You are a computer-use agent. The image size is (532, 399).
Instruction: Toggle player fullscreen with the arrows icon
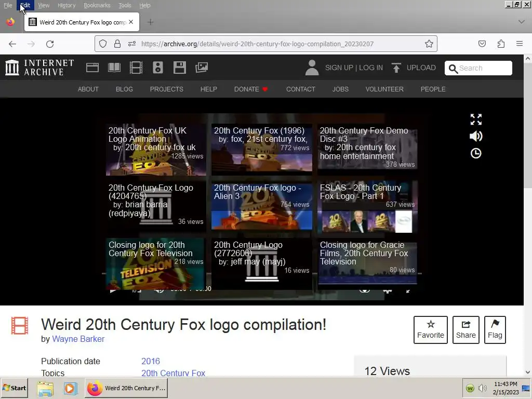(476, 119)
